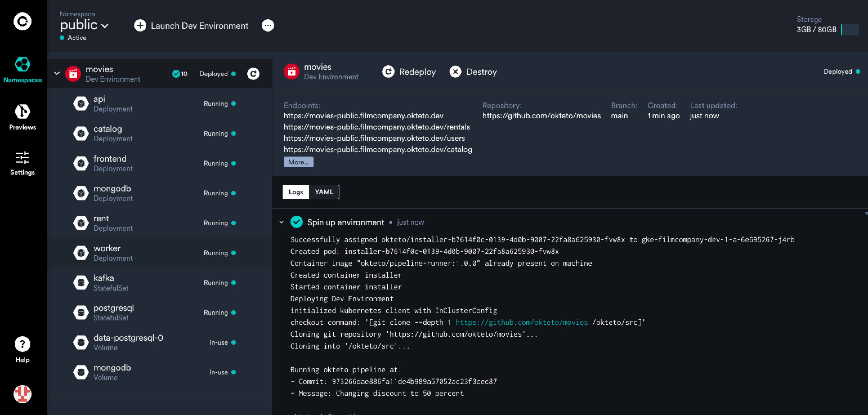Click the kafka StatefulSet icon
868x415 pixels.
pyautogui.click(x=81, y=282)
